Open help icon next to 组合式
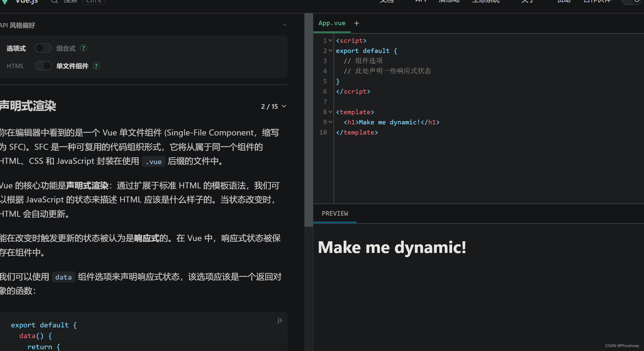Viewport: 644px width, 351px height. (x=83, y=48)
